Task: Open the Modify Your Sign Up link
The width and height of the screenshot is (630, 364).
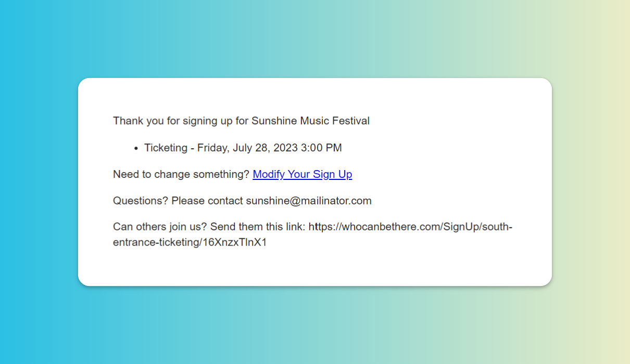Action: point(303,174)
